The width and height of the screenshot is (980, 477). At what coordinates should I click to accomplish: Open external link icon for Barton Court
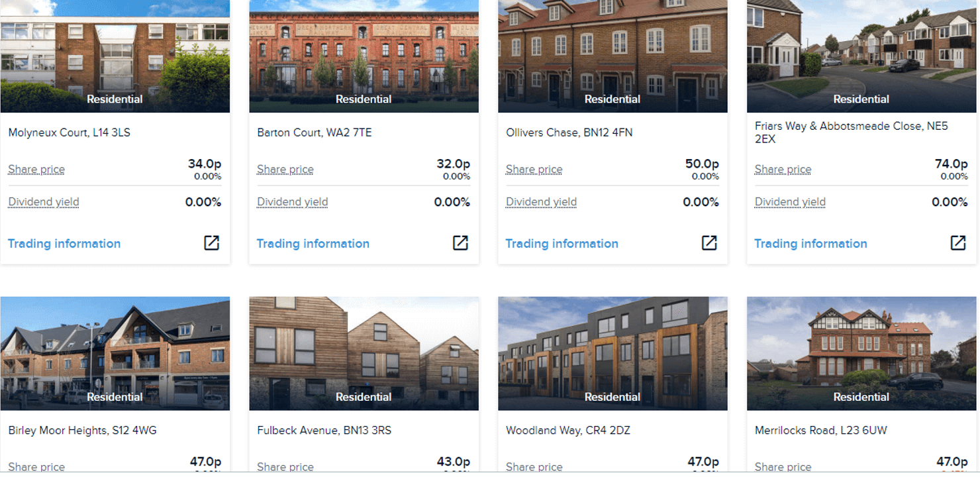point(460,243)
